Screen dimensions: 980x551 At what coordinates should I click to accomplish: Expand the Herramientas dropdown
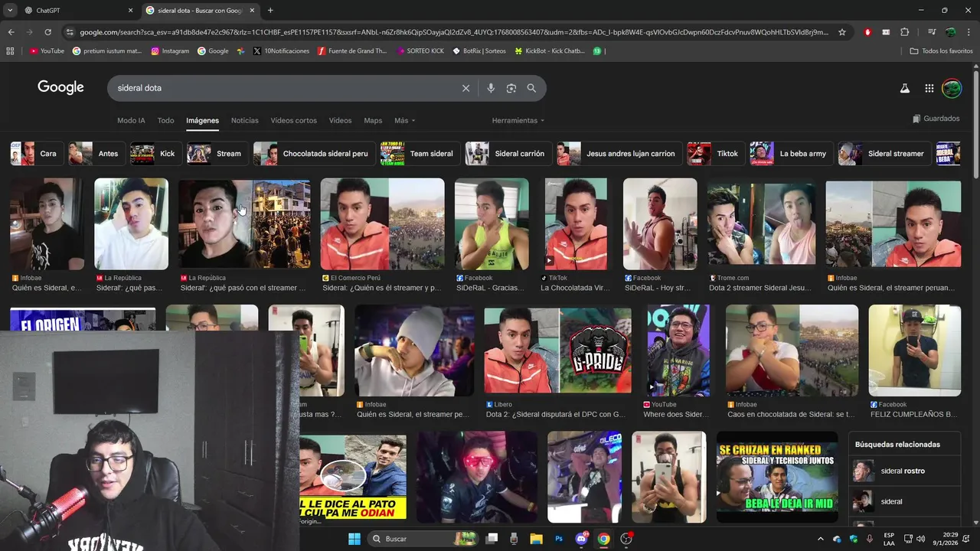pyautogui.click(x=518, y=120)
